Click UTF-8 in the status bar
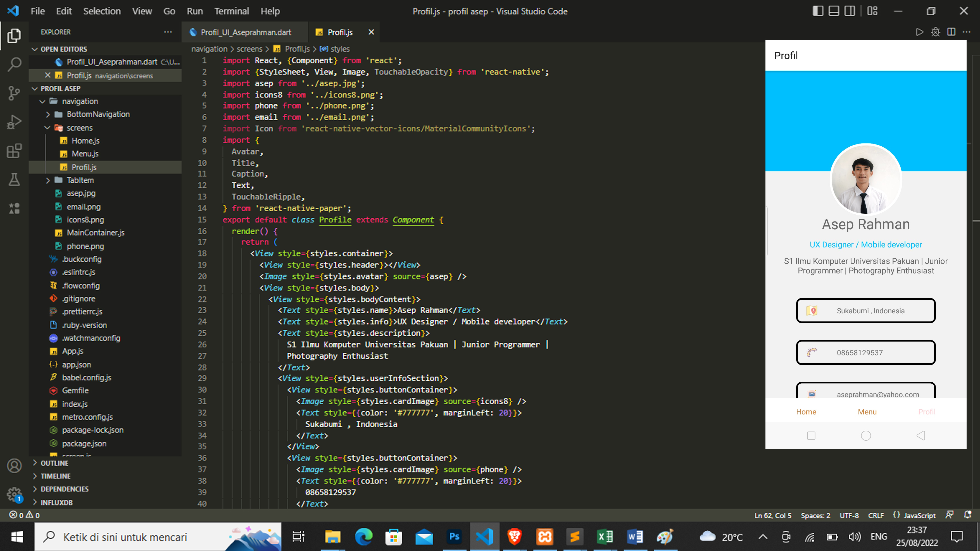The width and height of the screenshot is (980, 551). [x=849, y=515]
